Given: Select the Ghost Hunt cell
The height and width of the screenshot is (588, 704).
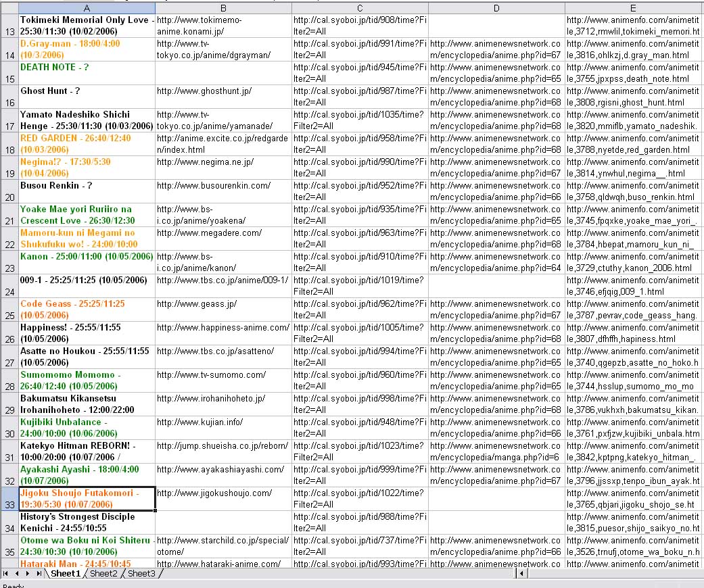Looking at the screenshot, I should pos(87,97).
